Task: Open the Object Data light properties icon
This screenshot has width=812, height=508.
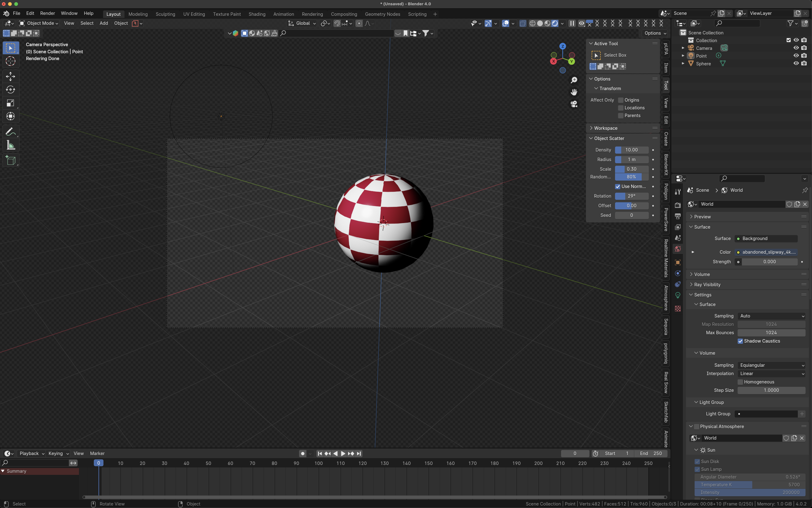Action: click(678, 295)
